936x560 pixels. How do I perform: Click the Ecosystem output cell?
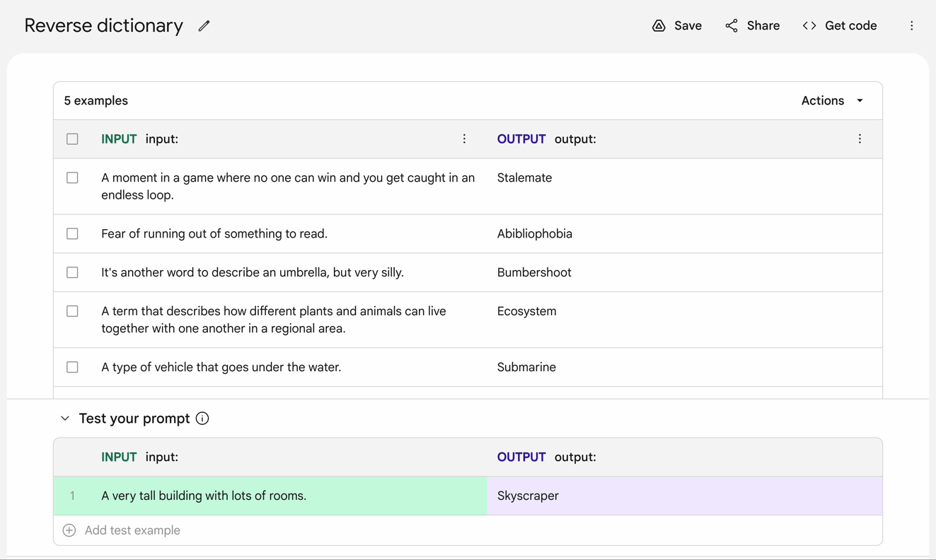click(527, 311)
